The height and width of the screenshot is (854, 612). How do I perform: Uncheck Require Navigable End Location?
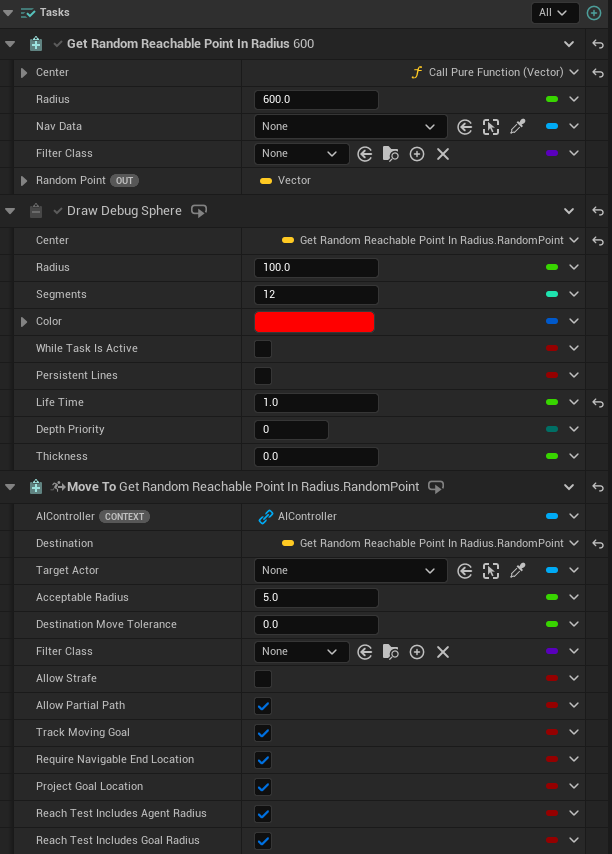pyautogui.click(x=263, y=760)
